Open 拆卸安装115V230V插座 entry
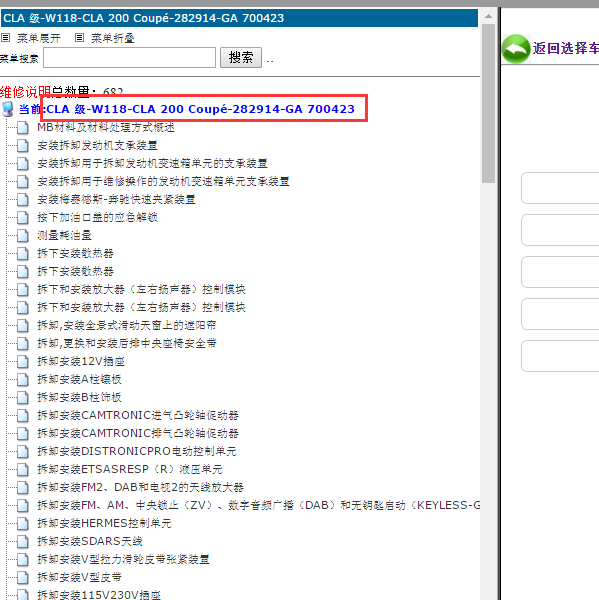Screen dimensions: 599x600 [99, 595]
